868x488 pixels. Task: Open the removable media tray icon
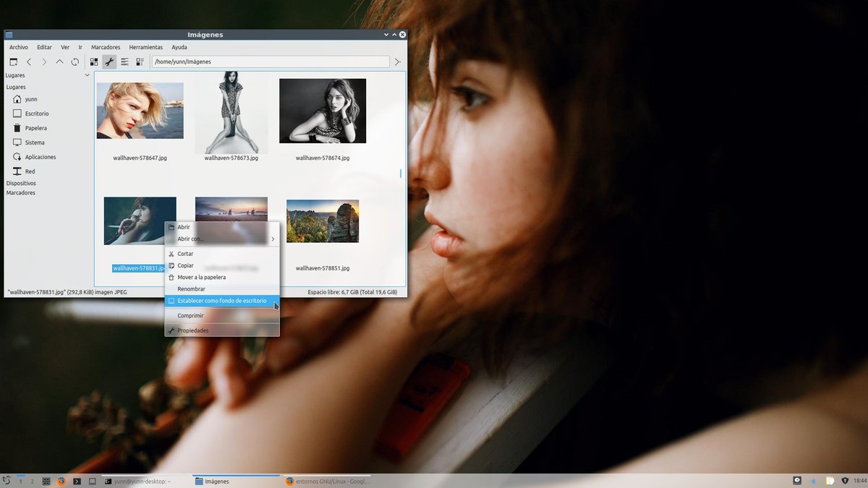[797, 481]
